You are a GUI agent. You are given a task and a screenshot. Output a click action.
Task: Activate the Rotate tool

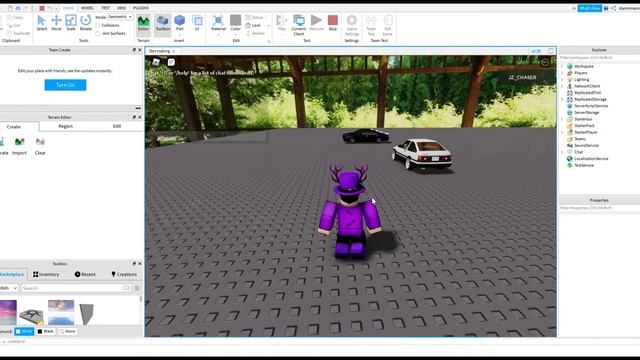point(86,23)
